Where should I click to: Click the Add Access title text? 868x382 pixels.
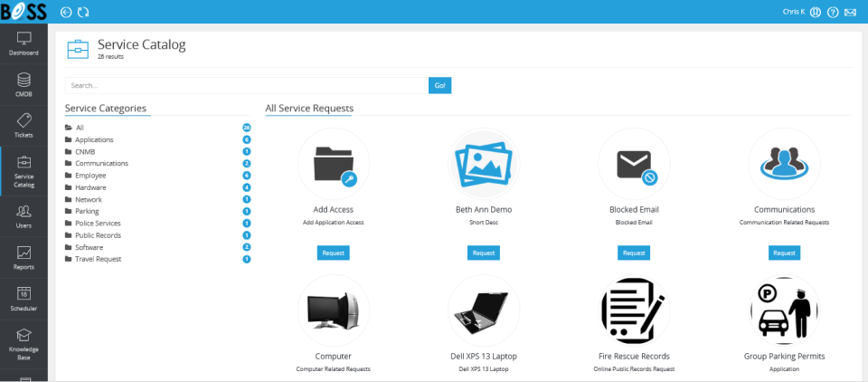coord(334,210)
